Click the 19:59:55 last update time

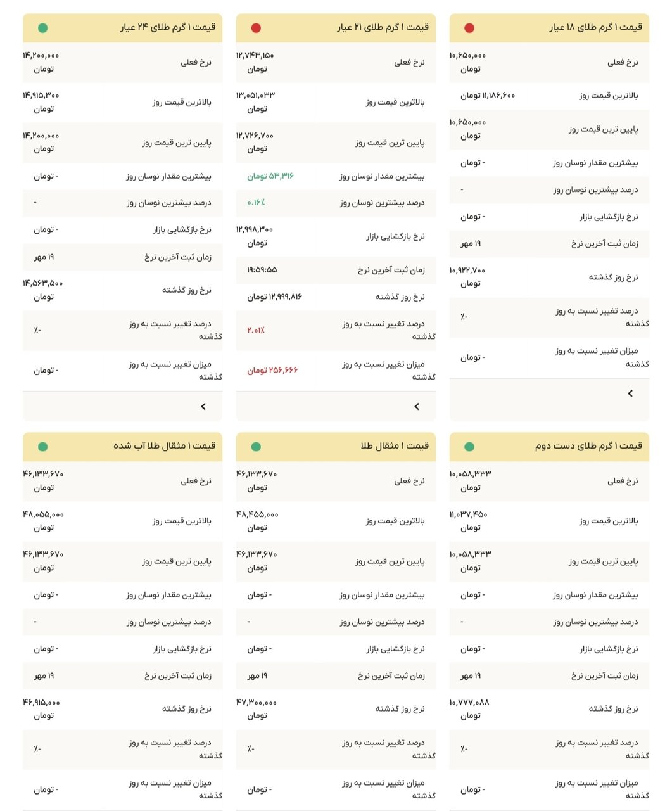[x=262, y=270]
